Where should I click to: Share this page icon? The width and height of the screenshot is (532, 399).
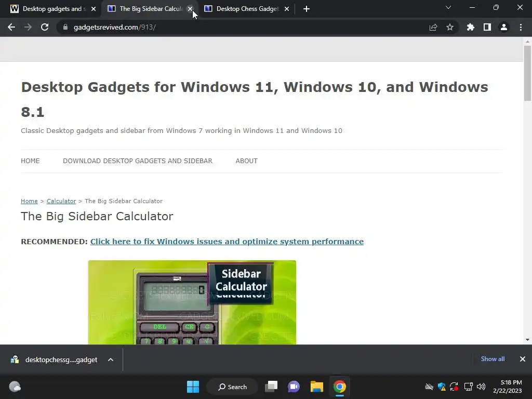click(433, 27)
